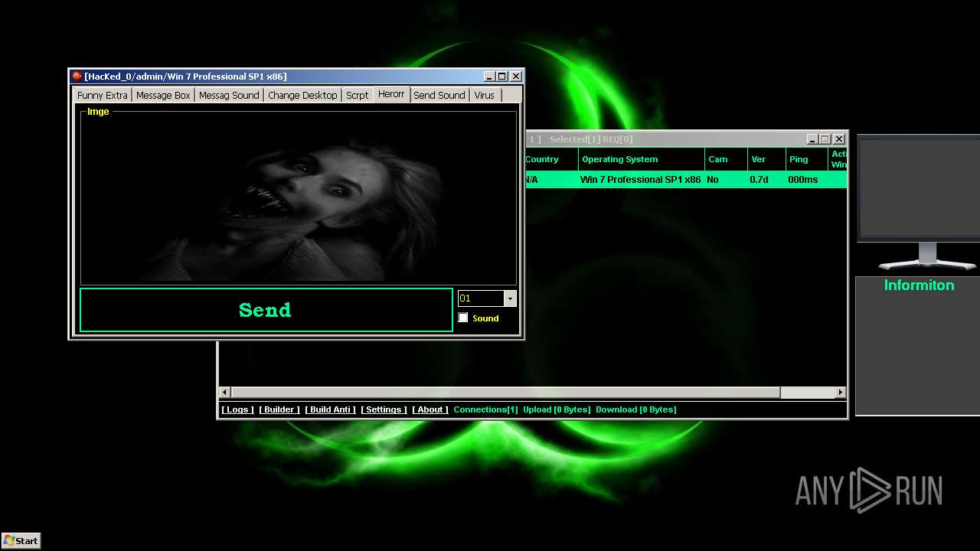Click the Informiton panel label
The width and height of the screenshot is (980, 551).
tap(919, 285)
